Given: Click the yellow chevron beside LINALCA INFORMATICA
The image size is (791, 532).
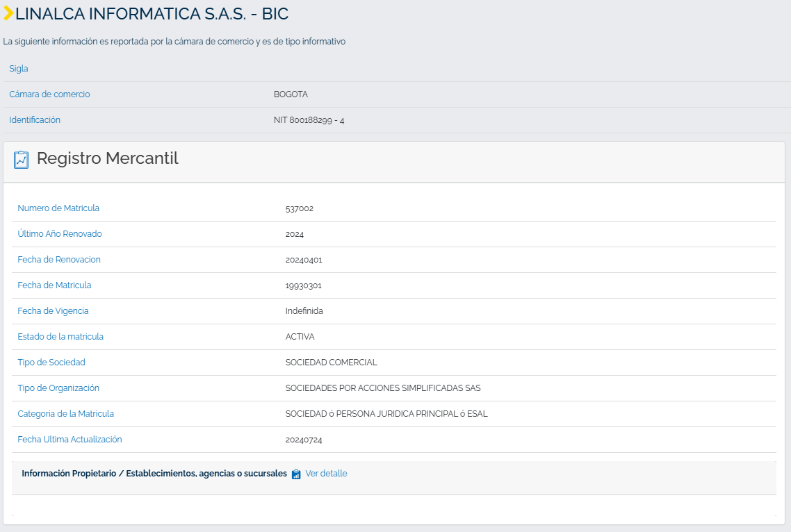Looking at the screenshot, I should point(8,13).
